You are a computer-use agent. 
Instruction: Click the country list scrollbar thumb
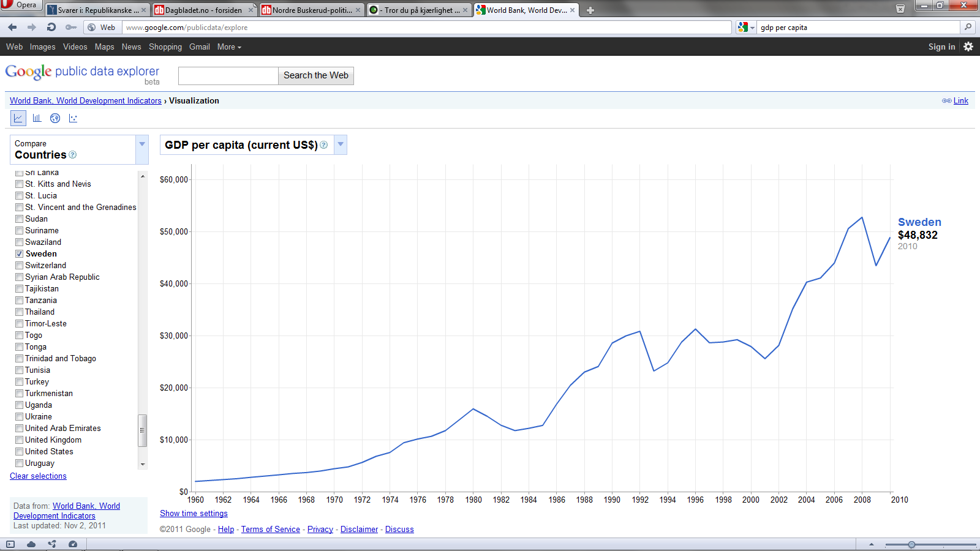(143, 430)
